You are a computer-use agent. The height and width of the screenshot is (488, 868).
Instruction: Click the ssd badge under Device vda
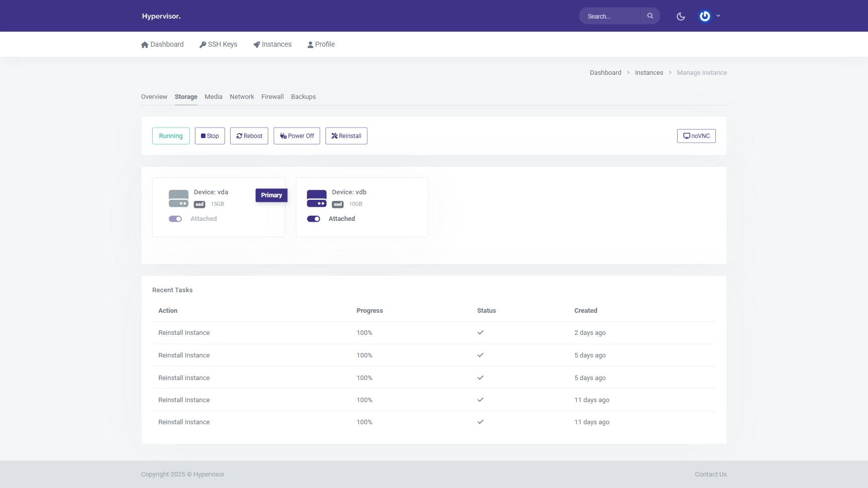pos(199,204)
